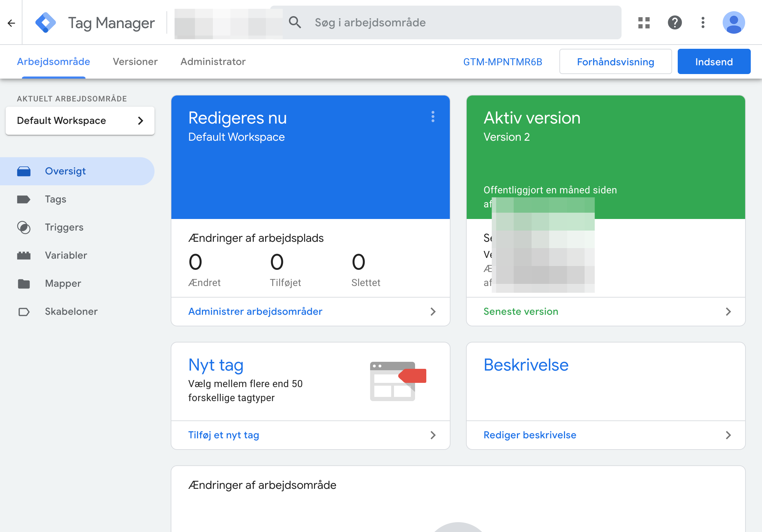762x532 pixels.
Task: Click the Variabler brick icon
Action: pyautogui.click(x=24, y=255)
